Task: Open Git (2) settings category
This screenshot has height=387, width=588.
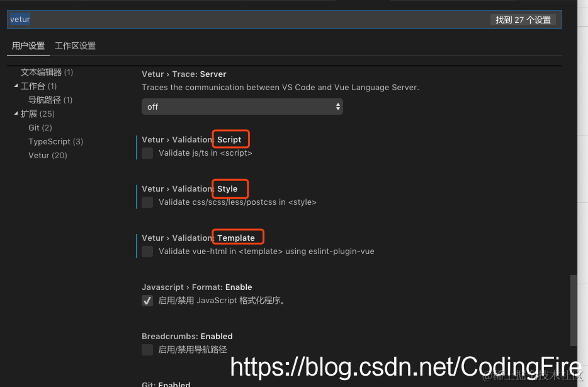Action: pos(40,127)
